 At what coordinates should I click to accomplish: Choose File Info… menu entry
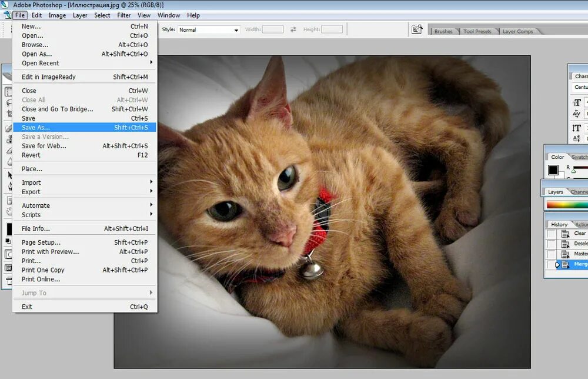[x=84, y=228]
